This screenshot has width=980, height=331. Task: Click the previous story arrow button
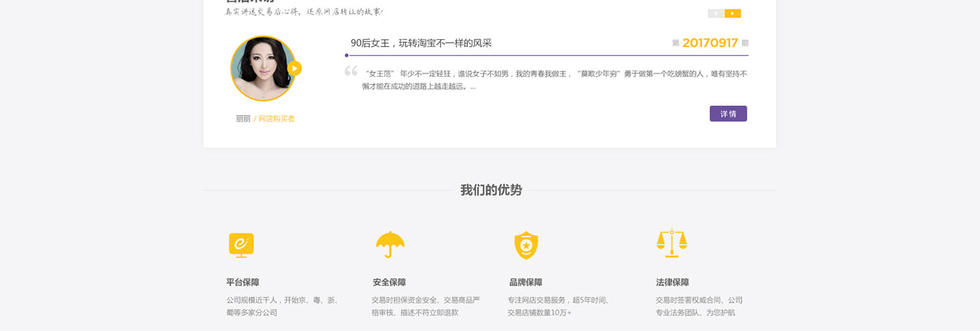715,13
